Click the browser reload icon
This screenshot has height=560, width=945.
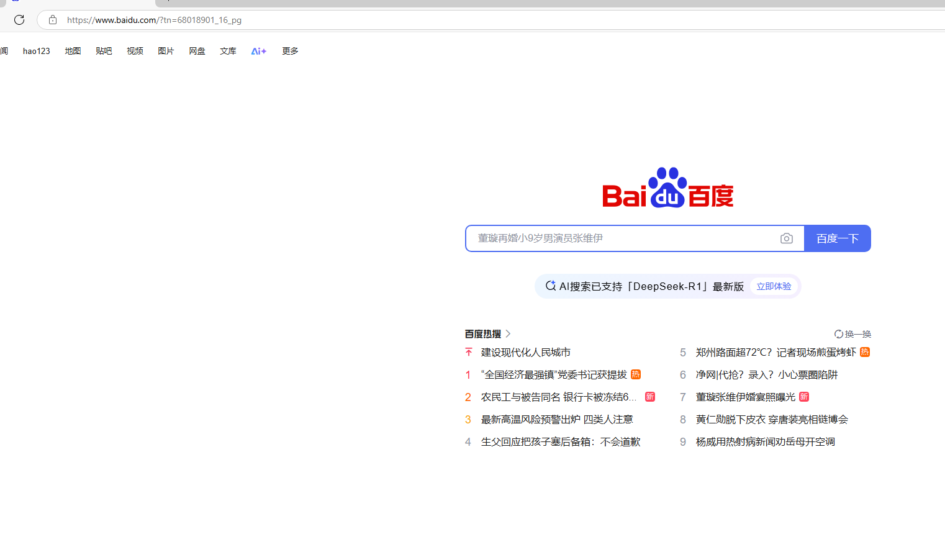point(19,20)
